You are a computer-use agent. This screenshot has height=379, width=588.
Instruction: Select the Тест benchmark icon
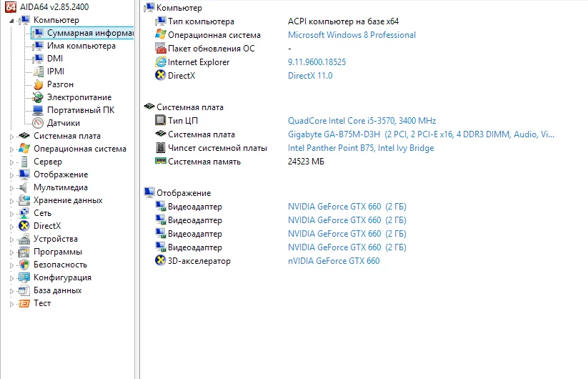coord(24,302)
